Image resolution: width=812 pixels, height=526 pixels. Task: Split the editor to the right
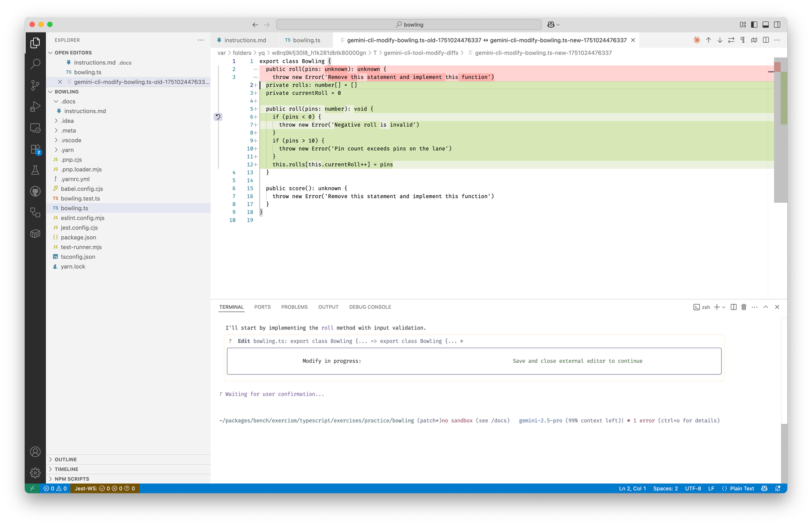point(766,40)
